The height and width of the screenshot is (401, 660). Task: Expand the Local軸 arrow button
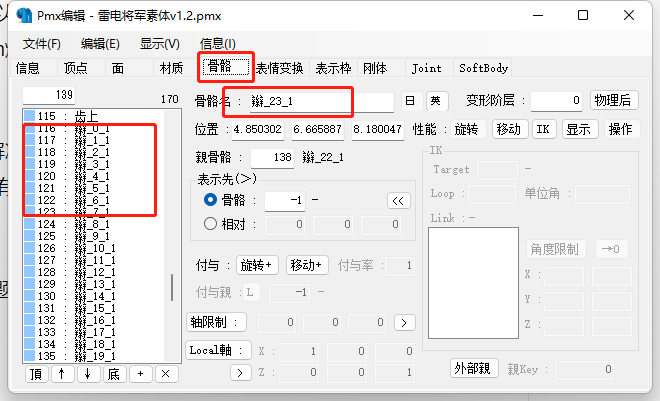coord(240,372)
